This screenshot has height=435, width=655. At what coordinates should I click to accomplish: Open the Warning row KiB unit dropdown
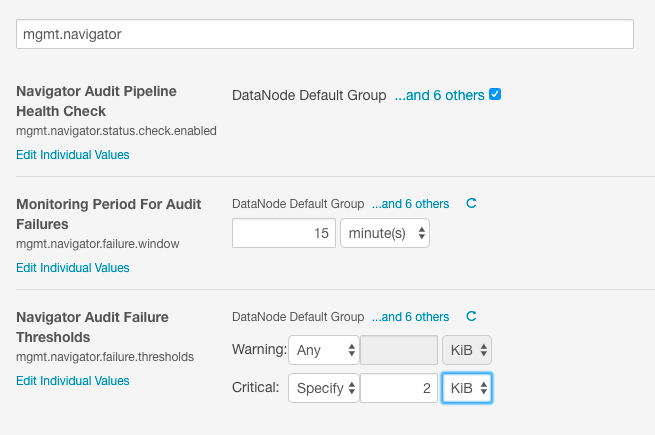[466, 350]
